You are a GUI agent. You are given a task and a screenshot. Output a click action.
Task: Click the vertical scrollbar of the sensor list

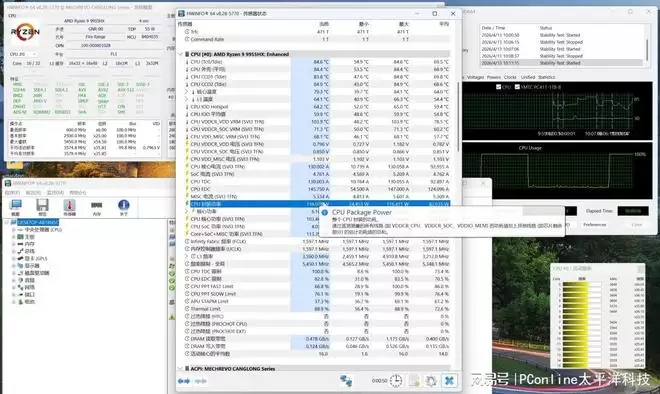point(458,118)
